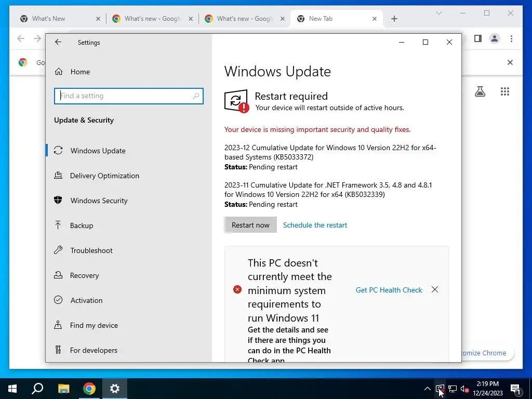The height and width of the screenshot is (399, 532).
Task: Open the Google apps grid
Action: [505, 91]
